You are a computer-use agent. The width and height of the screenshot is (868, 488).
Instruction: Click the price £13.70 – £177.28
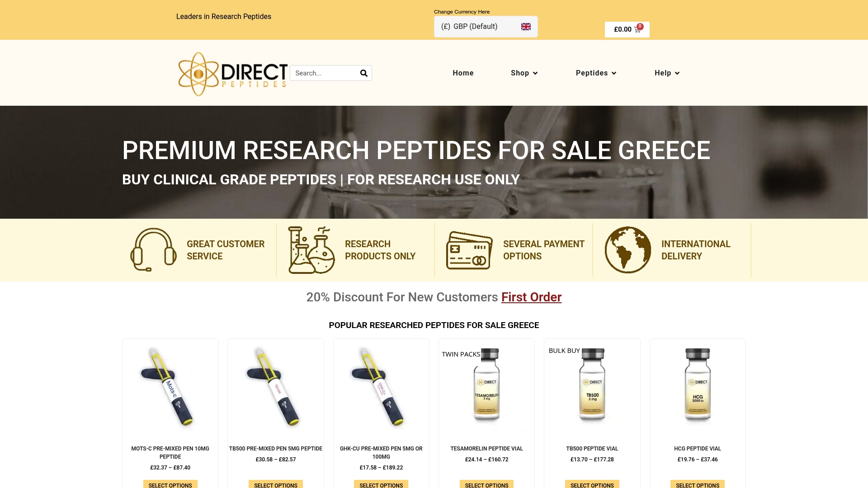coord(592,460)
